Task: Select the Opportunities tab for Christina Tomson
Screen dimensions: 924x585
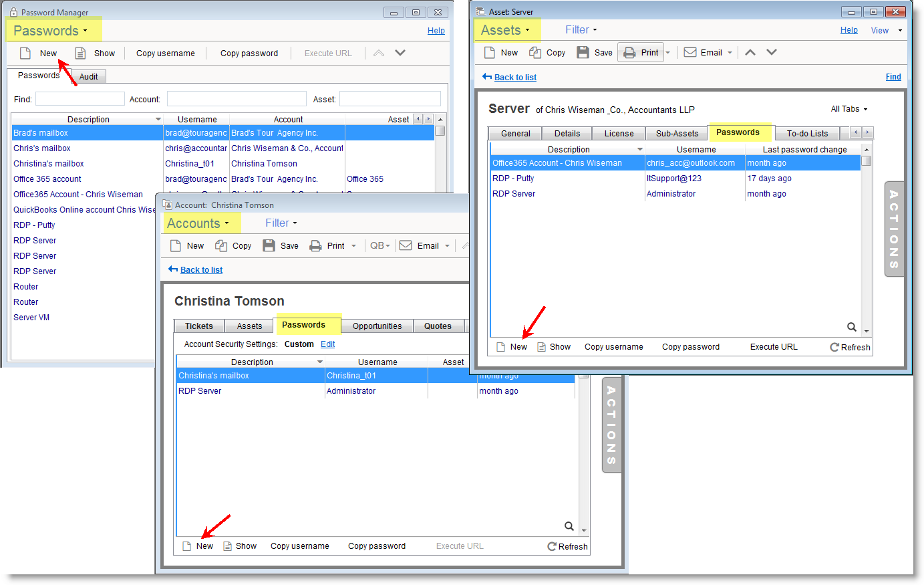Action: [377, 326]
